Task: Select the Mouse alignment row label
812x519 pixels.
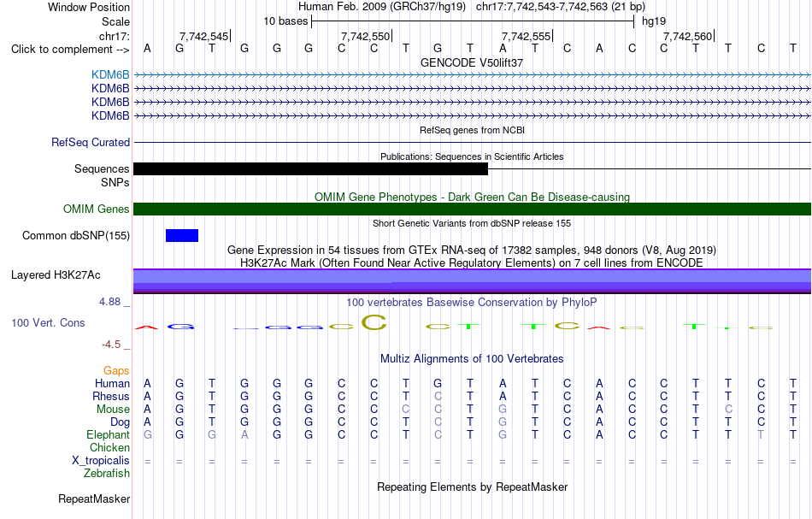Action: point(113,410)
